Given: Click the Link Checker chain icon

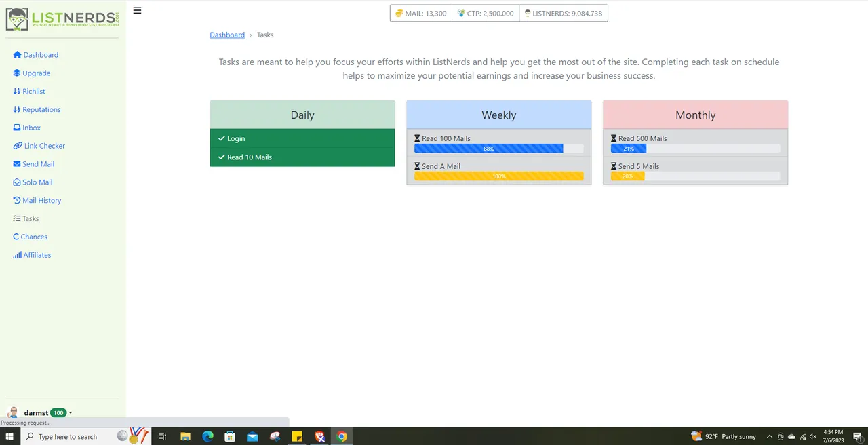Looking at the screenshot, I should click(17, 146).
